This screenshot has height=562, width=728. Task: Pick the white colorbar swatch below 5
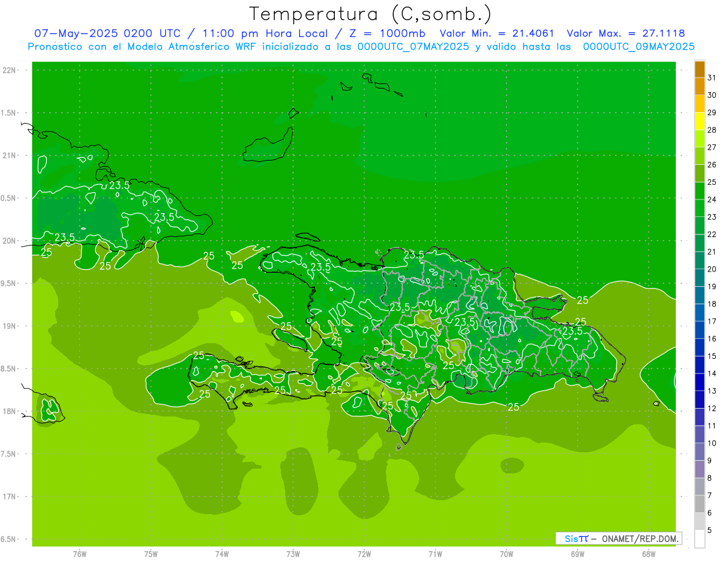click(x=699, y=539)
